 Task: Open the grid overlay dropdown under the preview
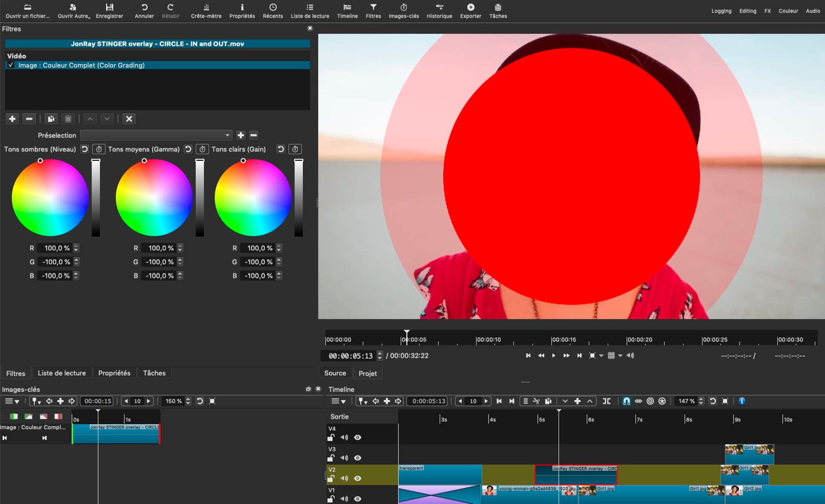pyautogui.click(x=620, y=356)
